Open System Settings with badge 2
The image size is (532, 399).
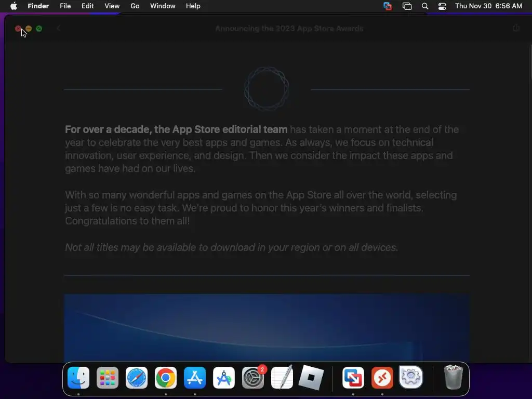point(253,378)
